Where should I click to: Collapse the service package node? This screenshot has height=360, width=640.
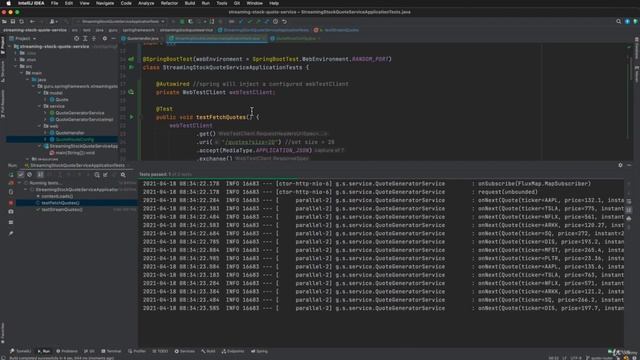(40, 106)
